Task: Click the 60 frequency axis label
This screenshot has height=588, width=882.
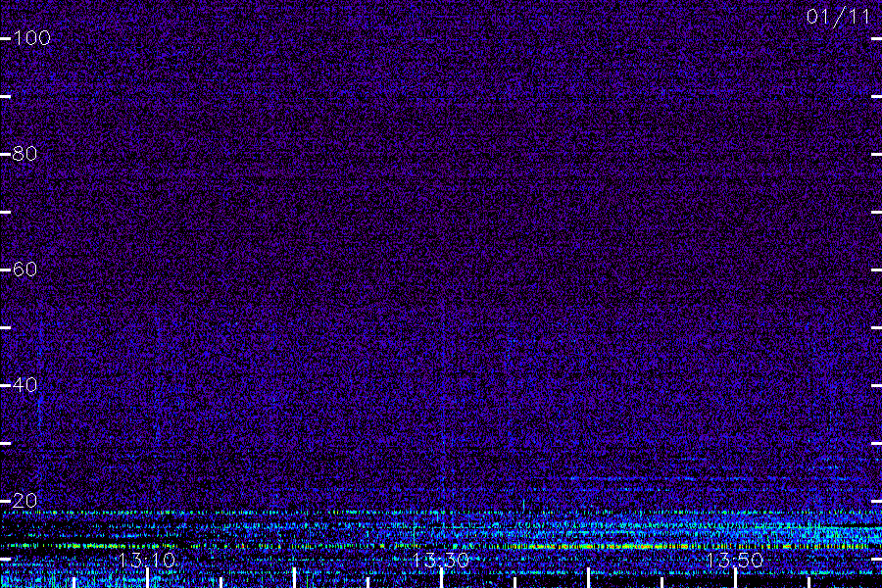Action: click(24, 269)
